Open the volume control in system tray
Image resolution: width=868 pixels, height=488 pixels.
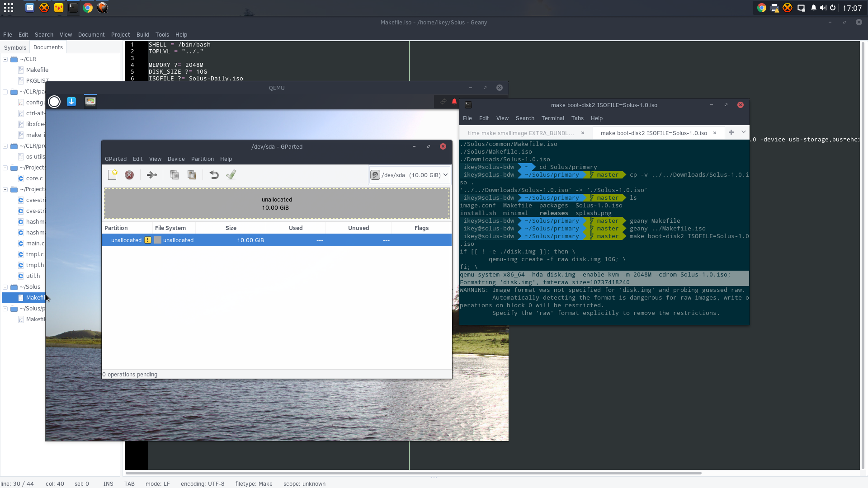point(823,8)
